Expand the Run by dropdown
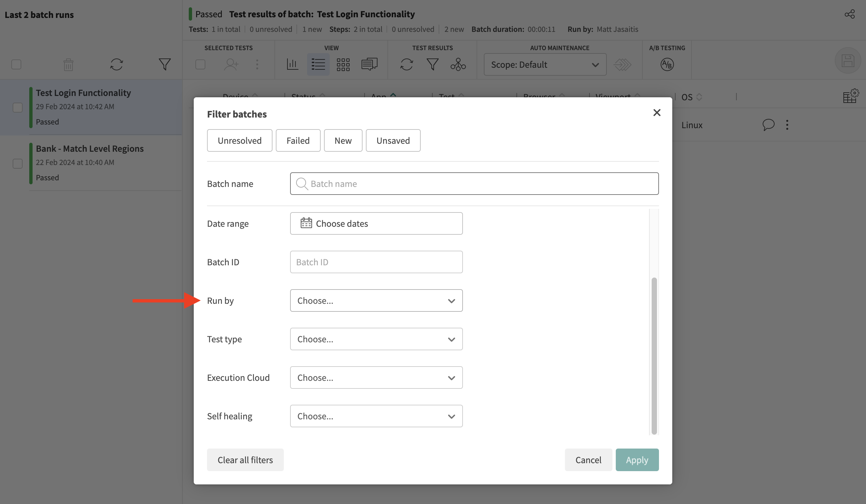The width and height of the screenshot is (866, 504). 376,301
